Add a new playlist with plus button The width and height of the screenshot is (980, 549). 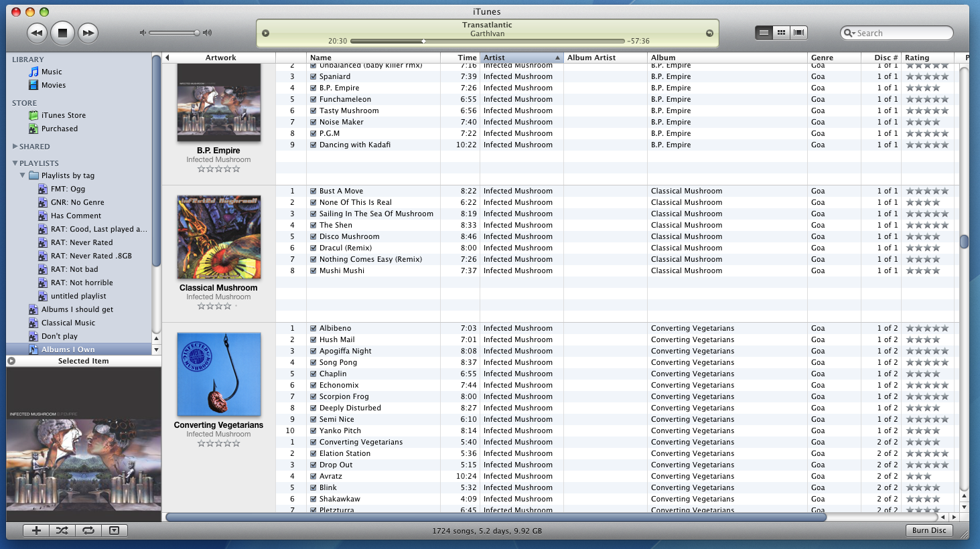tap(36, 530)
